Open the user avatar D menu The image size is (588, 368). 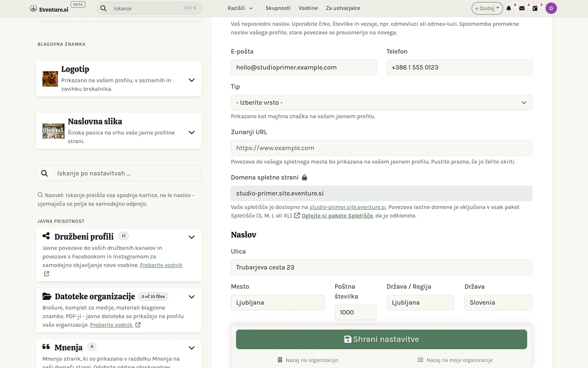pyautogui.click(x=551, y=8)
